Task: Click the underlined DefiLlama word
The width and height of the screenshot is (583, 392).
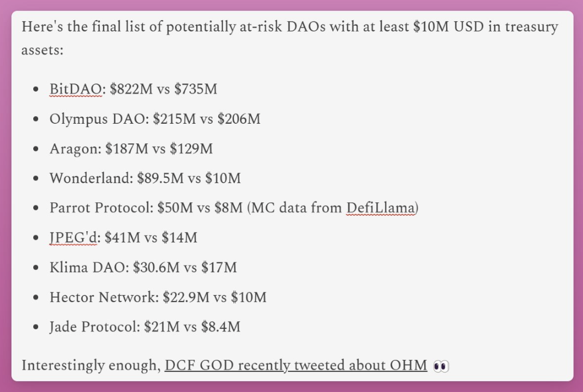Action: point(381,208)
